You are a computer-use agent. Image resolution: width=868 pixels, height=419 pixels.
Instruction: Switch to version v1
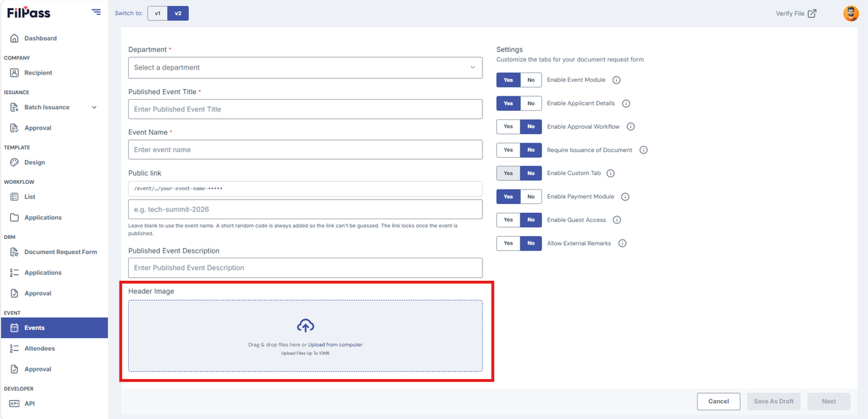(x=158, y=13)
